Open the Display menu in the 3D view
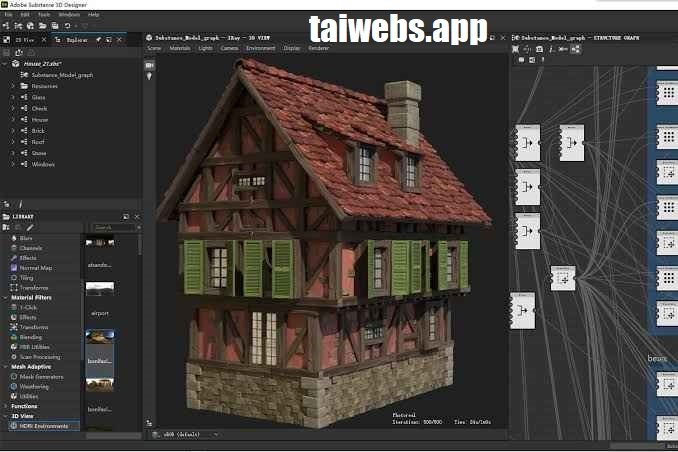The image size is (678, 452). tap(292, 48)
